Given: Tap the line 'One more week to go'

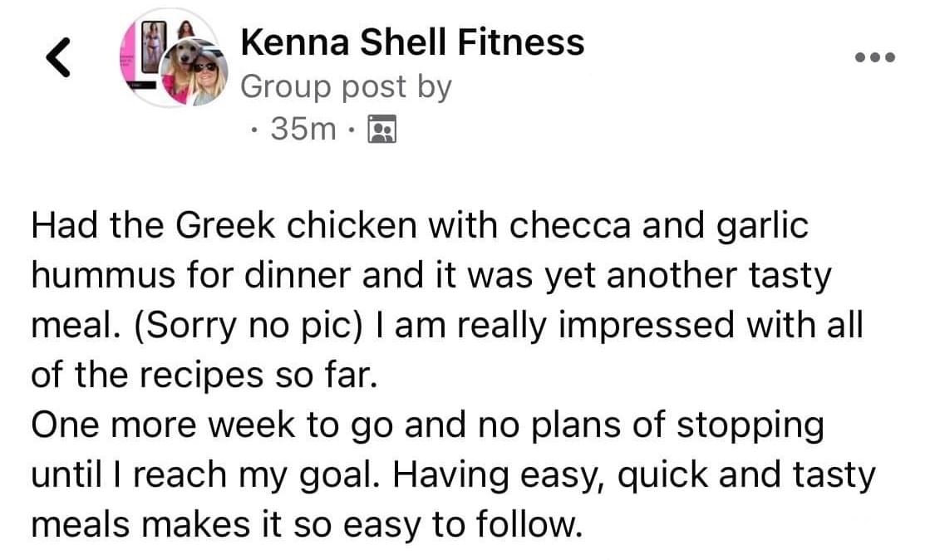Looking at the screenshot, I should tap(427, 425).
